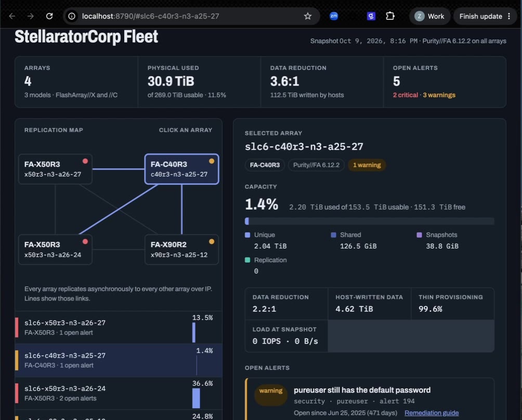
Task: Select FA-X50R3 x50r3-n3-a26-24 map node
Action: [55, 250]
